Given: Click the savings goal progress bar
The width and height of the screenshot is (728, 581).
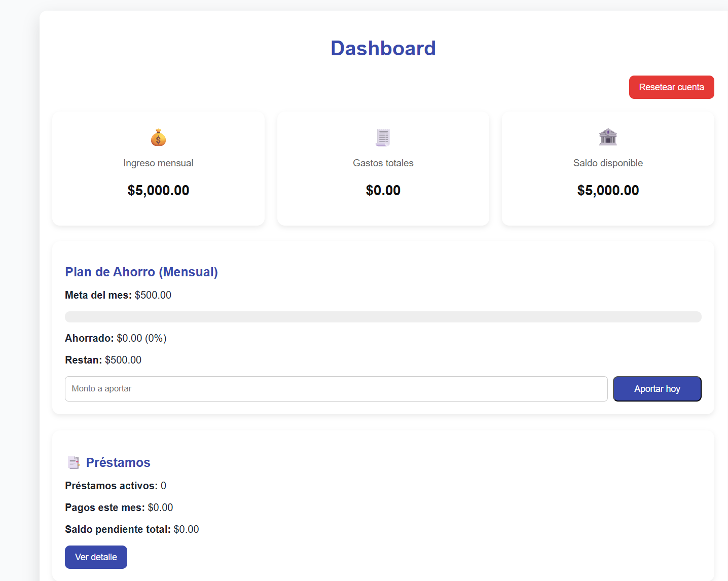Looking at the screenshot, I should (x=383, y=317).
